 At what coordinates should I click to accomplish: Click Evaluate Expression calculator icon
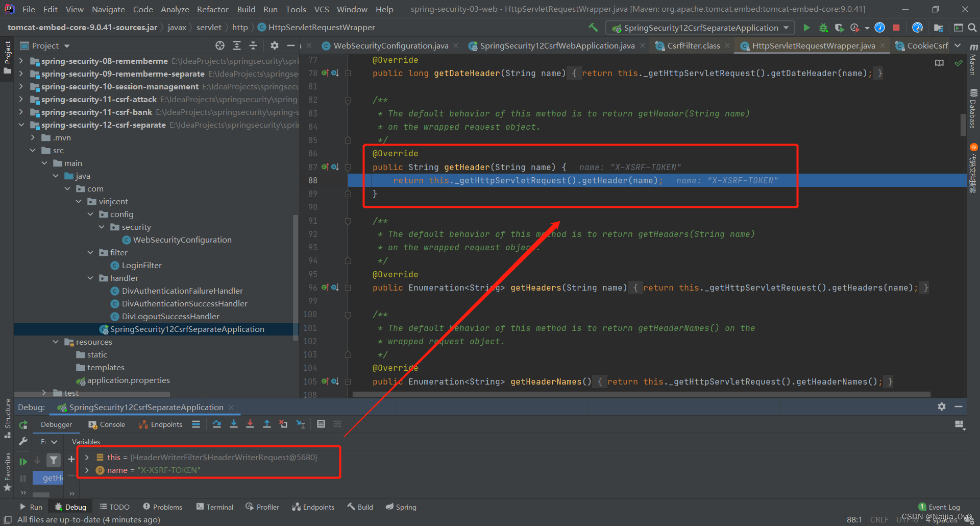(321, 424)
